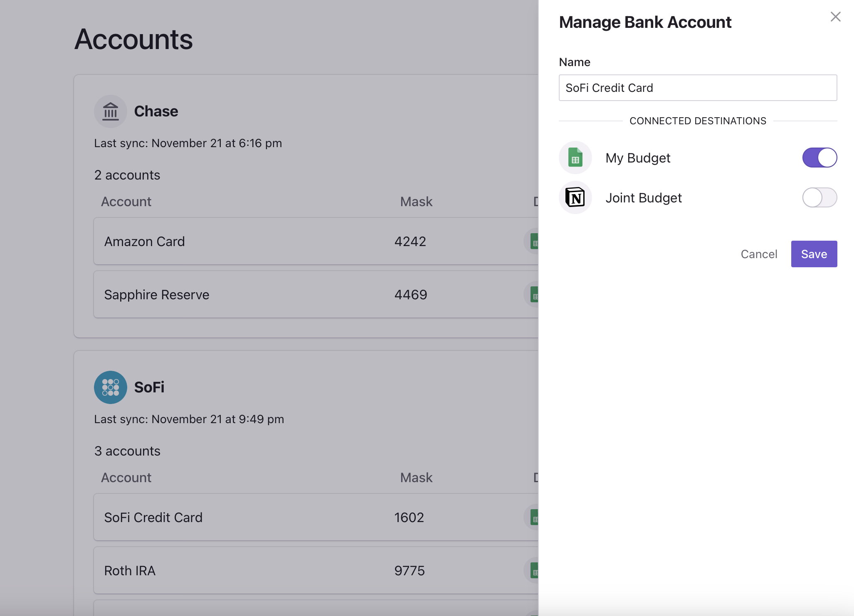This screenshot has width=854, height=616.
Task: Click Cancel in the side panel
Action: [x=759, y=254]
